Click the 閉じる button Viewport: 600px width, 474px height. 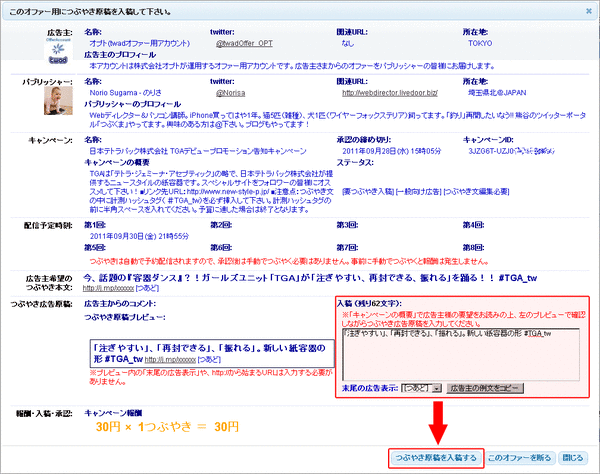click(x=572, y=458)
